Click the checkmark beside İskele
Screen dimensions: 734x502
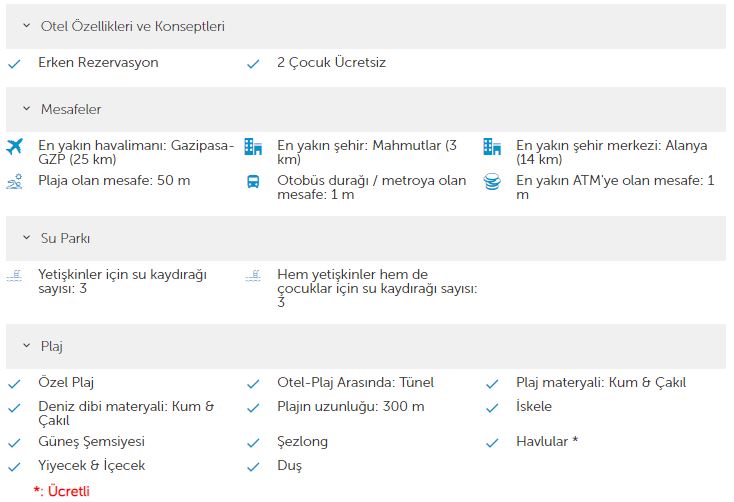pyautogui.click(x=492, y=408)
